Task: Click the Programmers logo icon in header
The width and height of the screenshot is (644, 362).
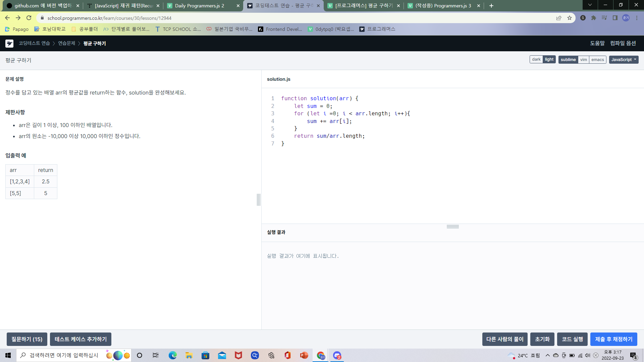Action: 9,43
